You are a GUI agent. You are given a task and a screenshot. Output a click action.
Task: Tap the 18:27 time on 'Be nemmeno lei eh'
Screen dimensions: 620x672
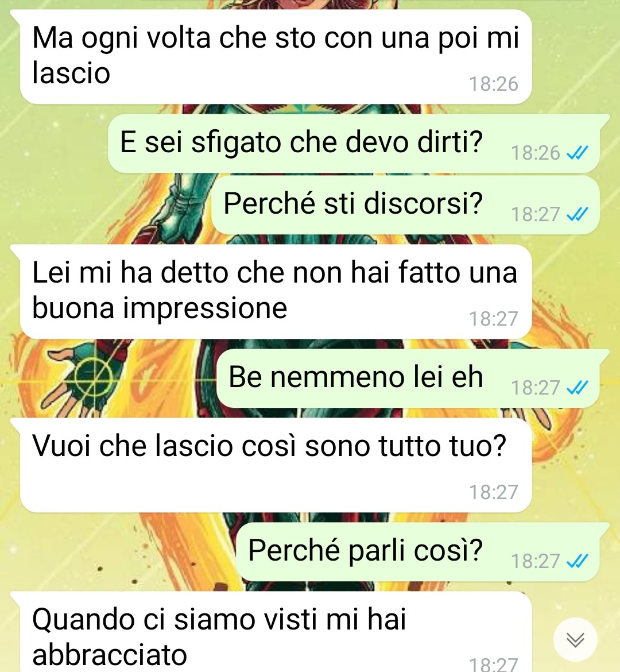pos(536,388)
